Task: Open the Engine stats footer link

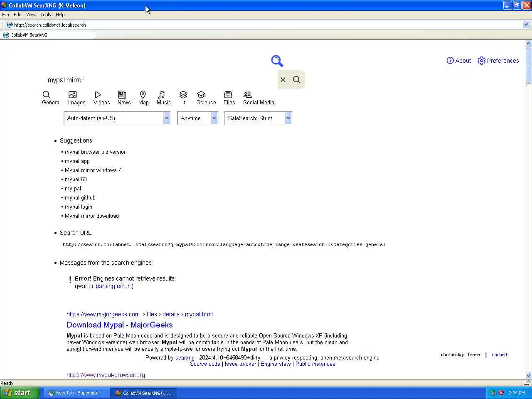Action: (276, 364)
